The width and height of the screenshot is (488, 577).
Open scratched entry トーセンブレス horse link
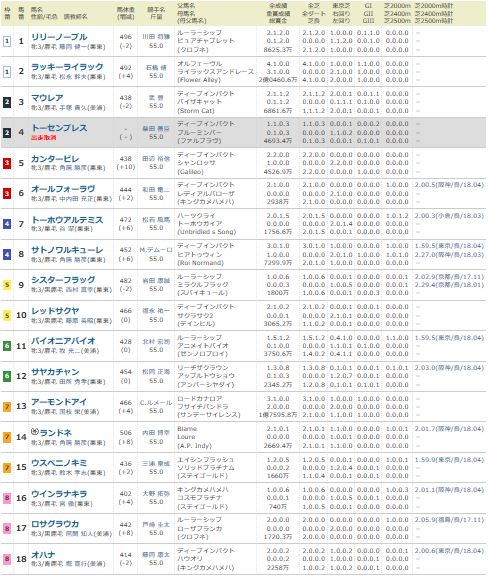(59, 128)
